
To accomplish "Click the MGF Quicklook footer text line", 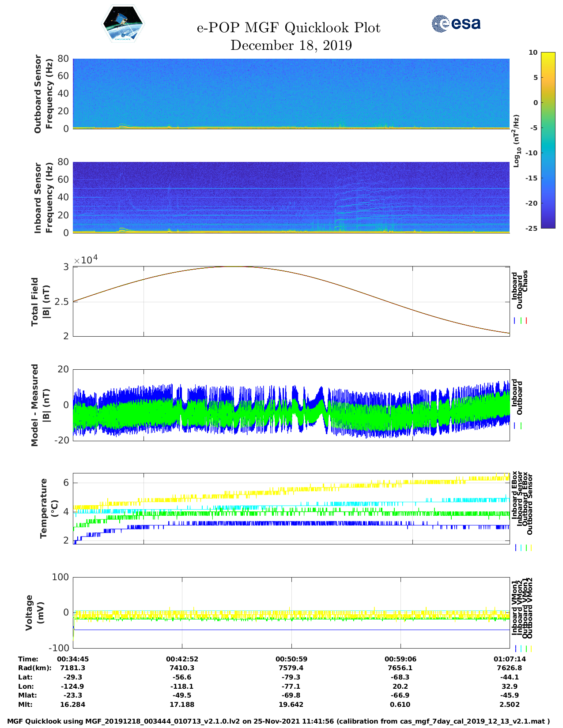I will [x=278, y=721].
